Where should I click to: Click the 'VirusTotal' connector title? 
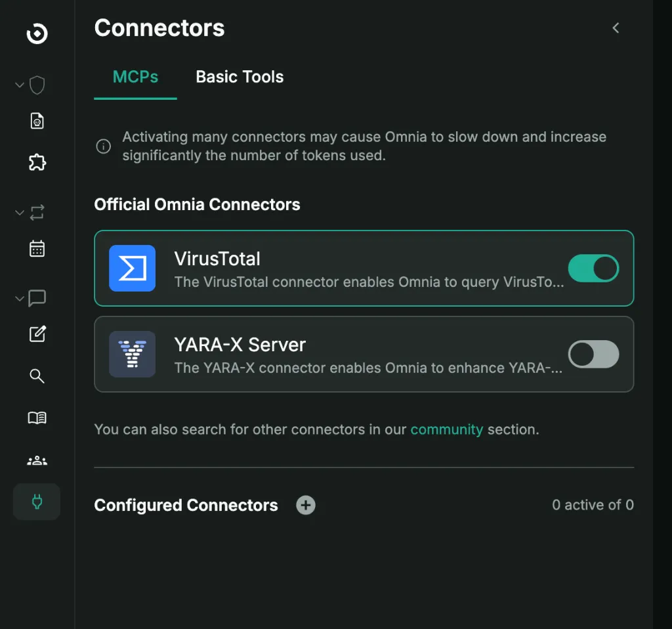pos(217,259)
